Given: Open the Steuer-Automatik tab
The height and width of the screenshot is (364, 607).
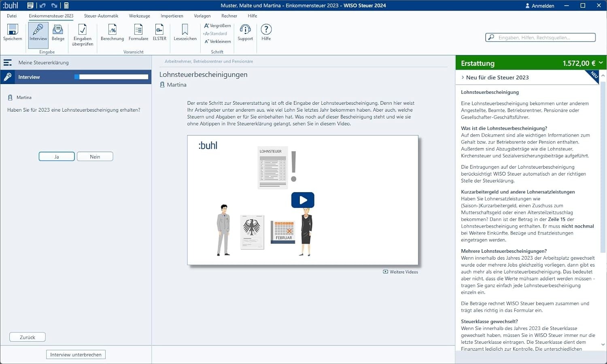Looking at the screenshot, I should pyautogui.click(x=101, y=16).
